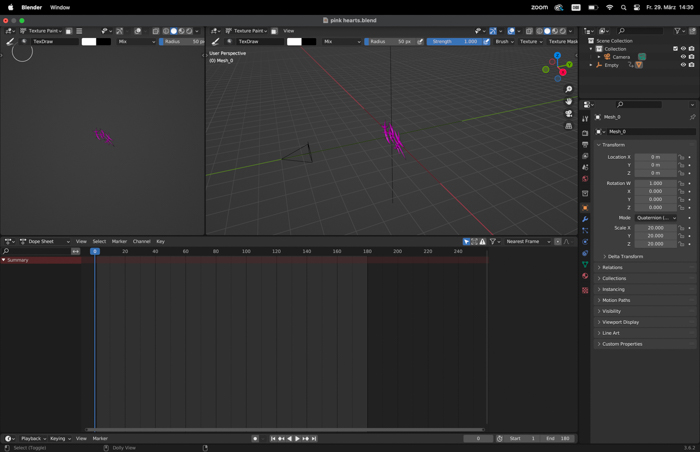Jump to the end frame of timeline
700x452 pixels.
tap(314, 439)
